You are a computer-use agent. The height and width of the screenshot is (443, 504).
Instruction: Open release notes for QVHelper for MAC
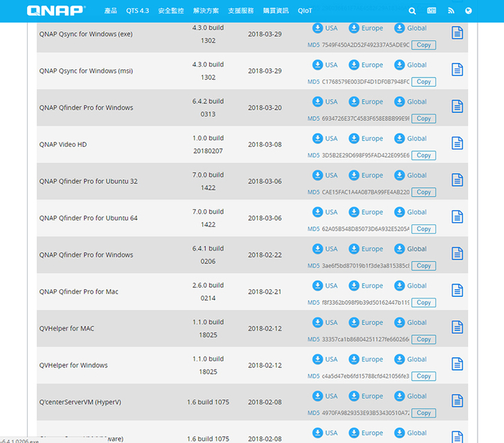pyautogui.click(x=457, y=327)
